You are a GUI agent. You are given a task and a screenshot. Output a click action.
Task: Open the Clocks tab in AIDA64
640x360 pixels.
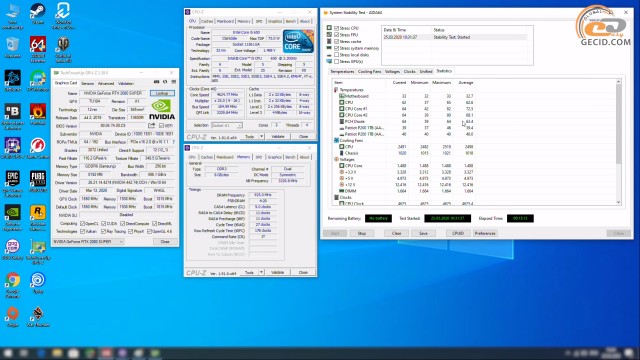click(x=409, y=71)
